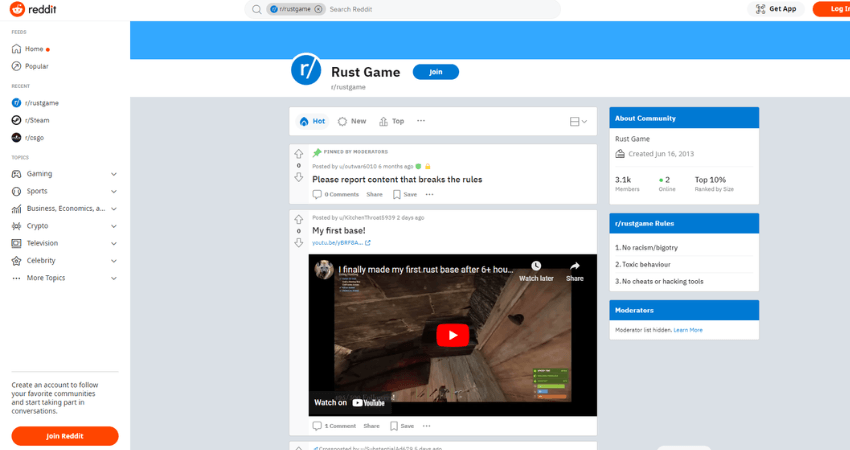Click the Celebrity star icon
The width and height of the screenshot is (850, 450).
click(x=16, y=261)
